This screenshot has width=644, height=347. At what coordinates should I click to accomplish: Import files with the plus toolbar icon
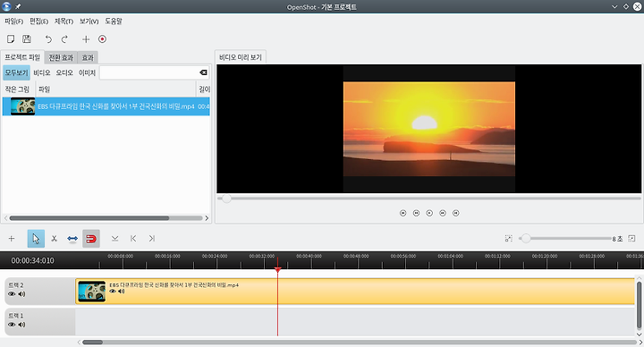[x=86, y=39]
